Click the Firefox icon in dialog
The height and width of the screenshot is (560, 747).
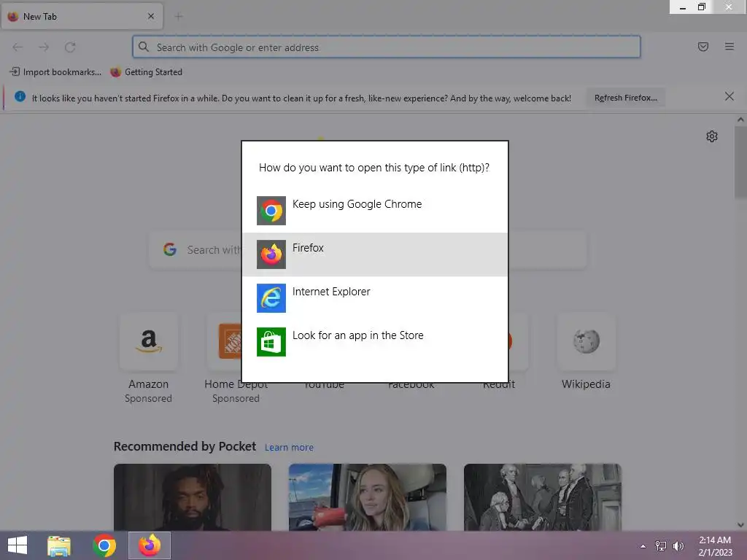(271, 254)
